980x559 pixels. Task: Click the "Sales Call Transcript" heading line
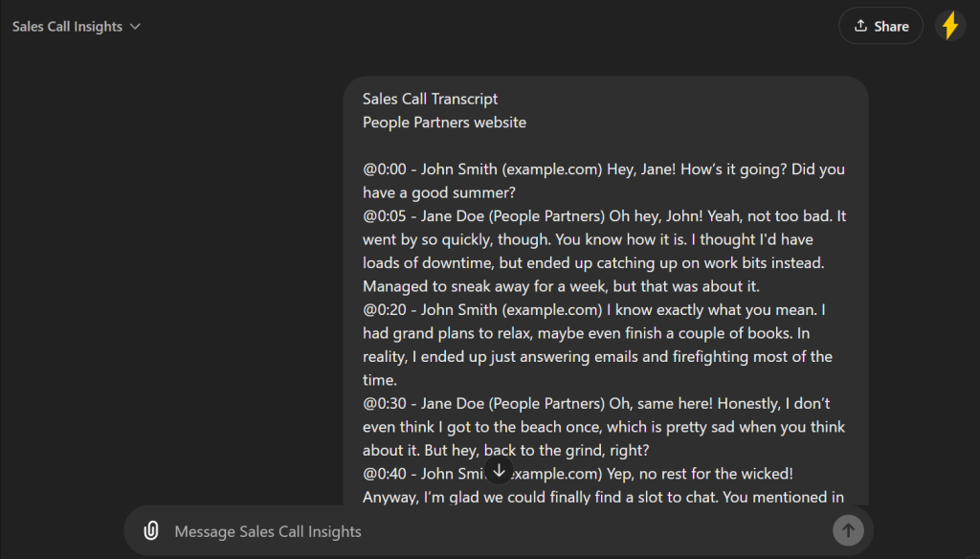(x=430, y=99)
